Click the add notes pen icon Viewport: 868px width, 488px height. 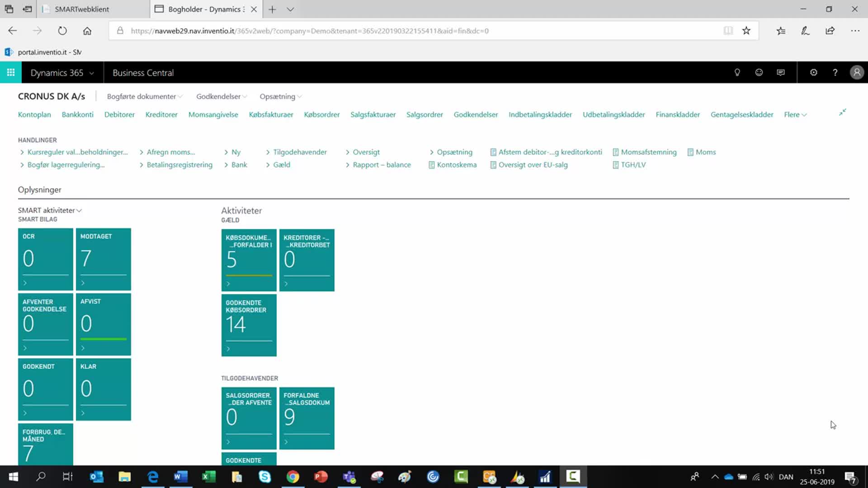[805, 31]
